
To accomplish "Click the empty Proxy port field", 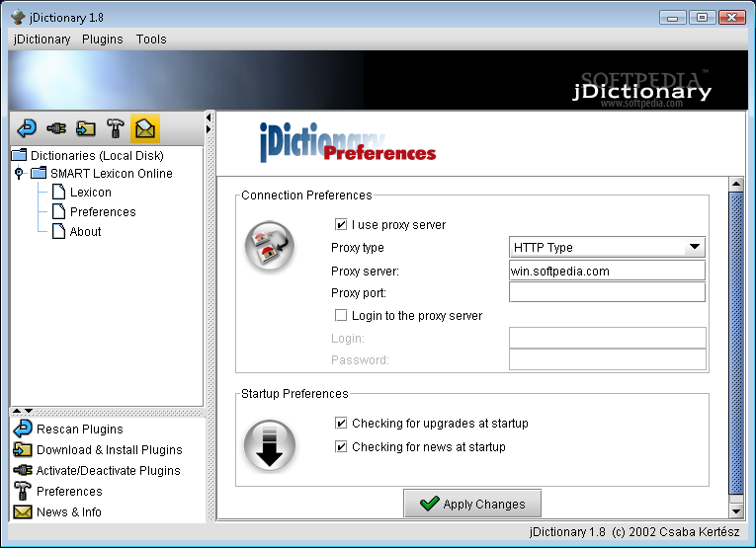I will tap(607, 292).
